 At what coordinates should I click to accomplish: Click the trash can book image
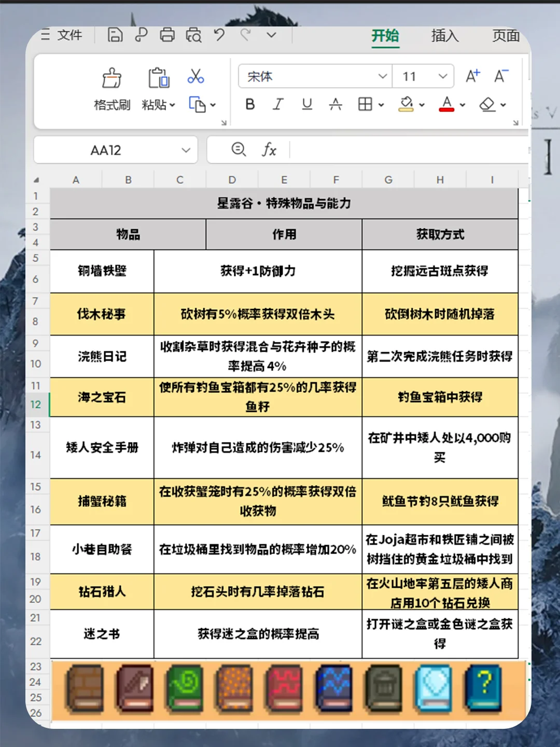tap(384, 688)
